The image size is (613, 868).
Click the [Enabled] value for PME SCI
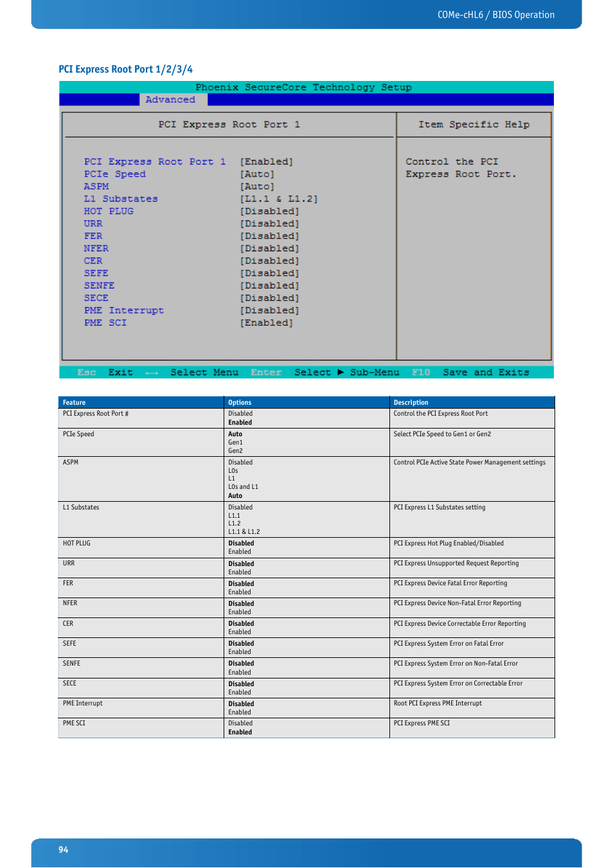click(267, 323)
